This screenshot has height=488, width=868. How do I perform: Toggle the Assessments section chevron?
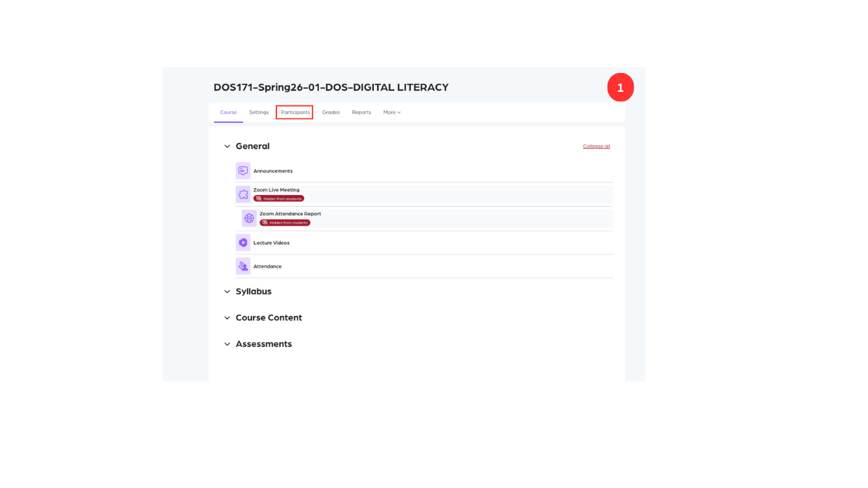click(227, 344)
